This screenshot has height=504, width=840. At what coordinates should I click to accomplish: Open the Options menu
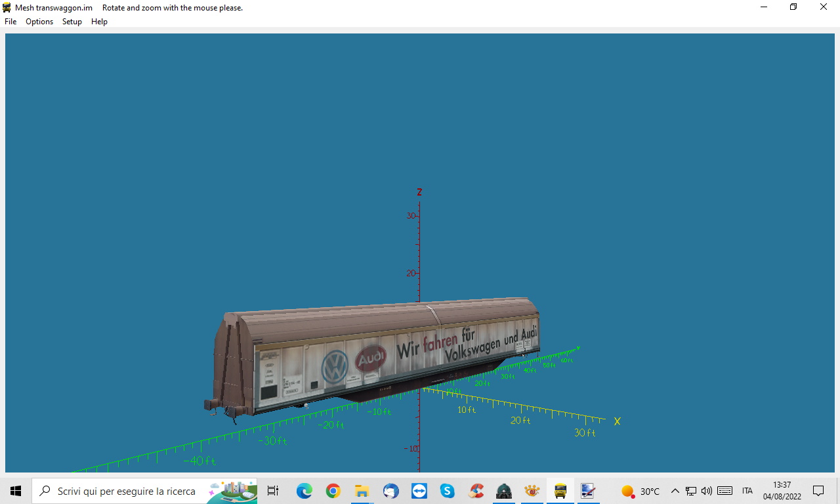(x=39, y=22)
